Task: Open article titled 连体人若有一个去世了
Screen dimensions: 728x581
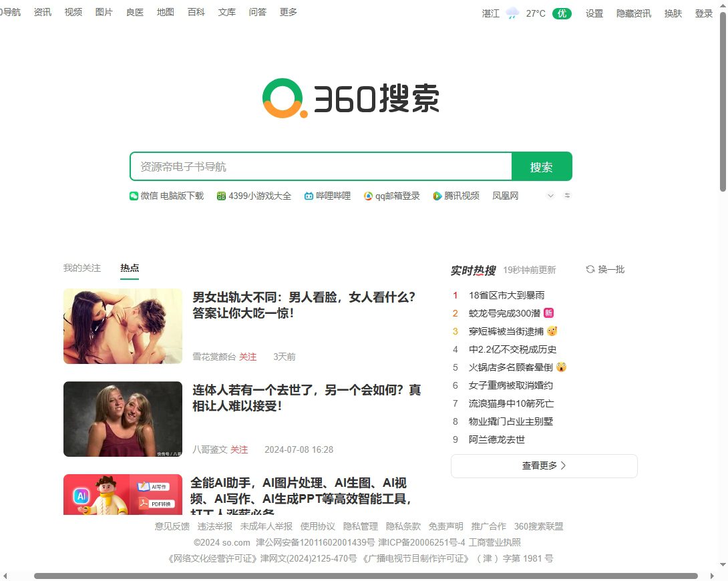Action: pos(307,398)
